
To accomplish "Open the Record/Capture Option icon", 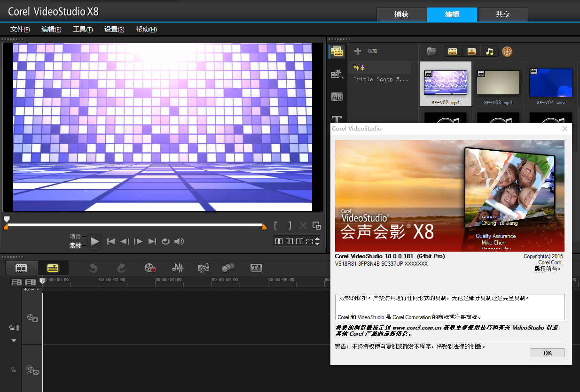I will [x=150, y=268].
